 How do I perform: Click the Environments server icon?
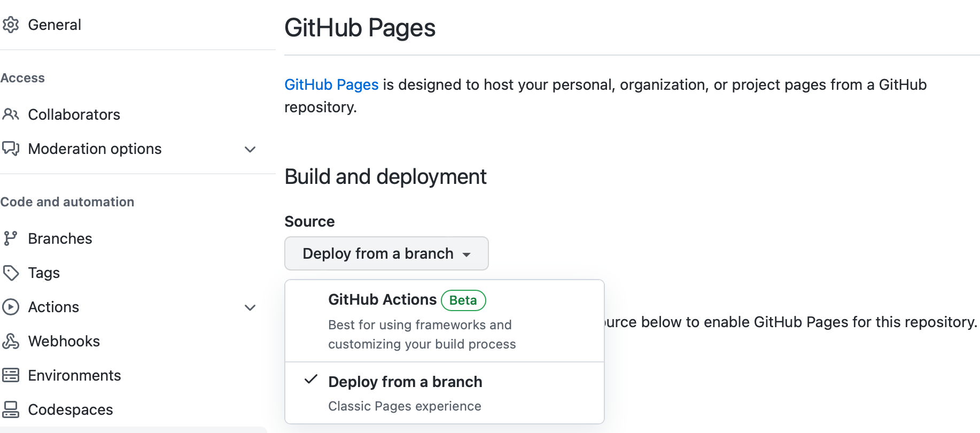point(11,375)
